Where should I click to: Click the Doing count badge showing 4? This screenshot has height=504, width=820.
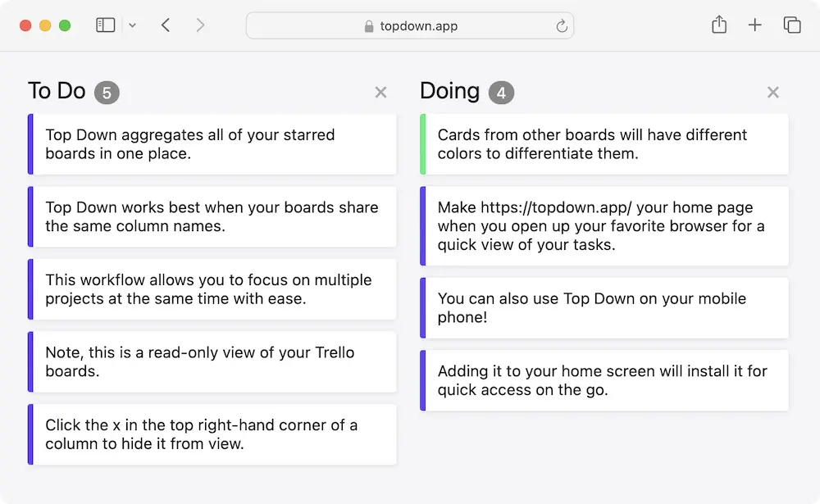coord(501,92)
